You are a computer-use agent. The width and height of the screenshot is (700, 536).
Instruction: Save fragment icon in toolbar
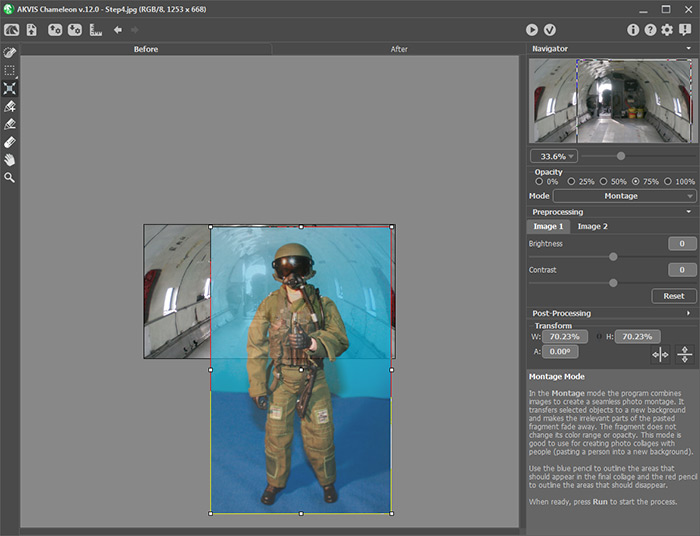[x=75, y=30]
